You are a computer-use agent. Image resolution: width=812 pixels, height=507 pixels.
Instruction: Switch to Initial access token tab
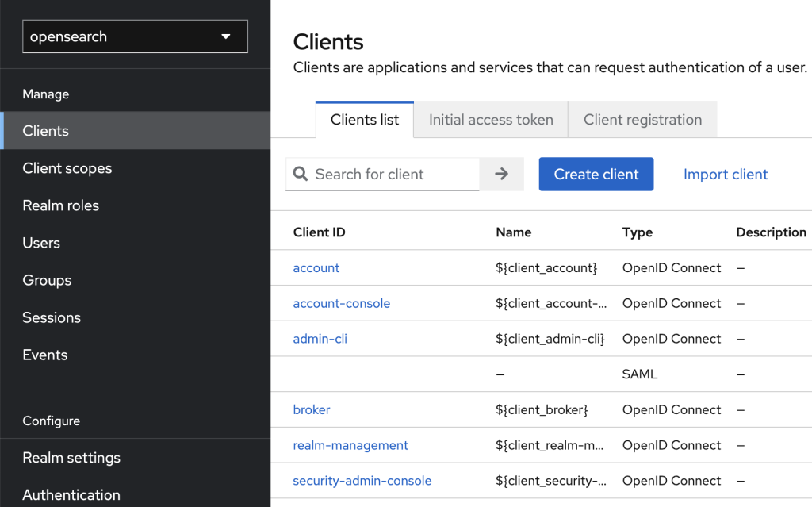491,120
